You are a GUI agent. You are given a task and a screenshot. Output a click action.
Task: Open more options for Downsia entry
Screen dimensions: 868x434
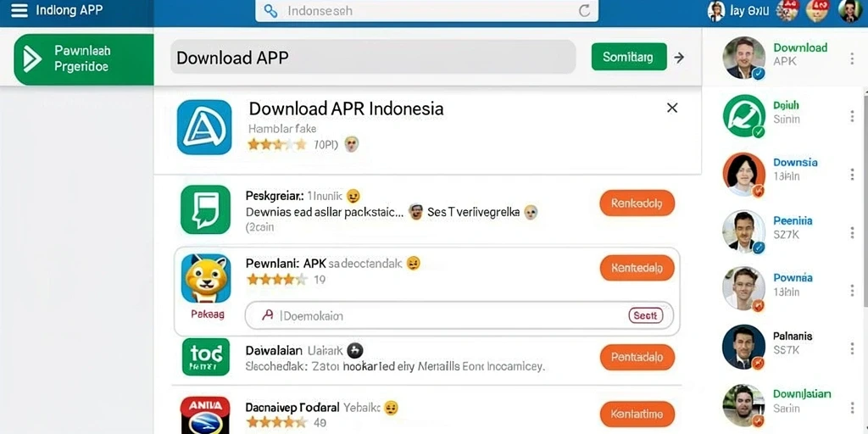852,175
